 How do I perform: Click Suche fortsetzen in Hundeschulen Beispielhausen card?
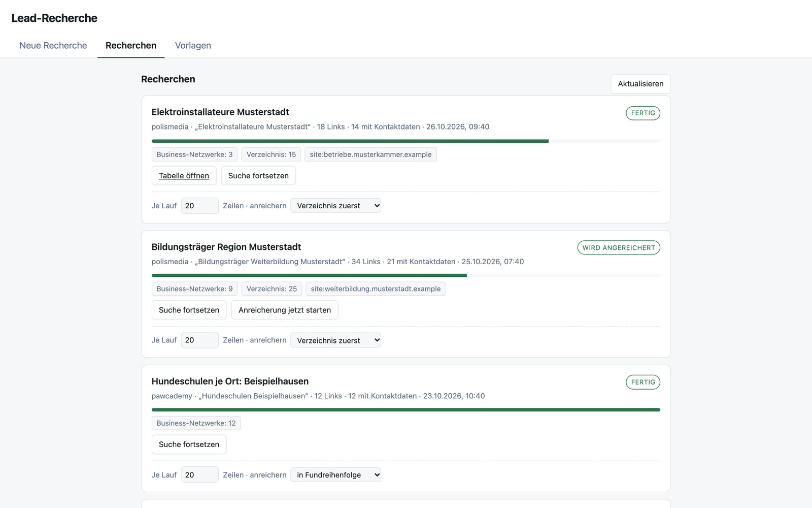tap(189, 444)
